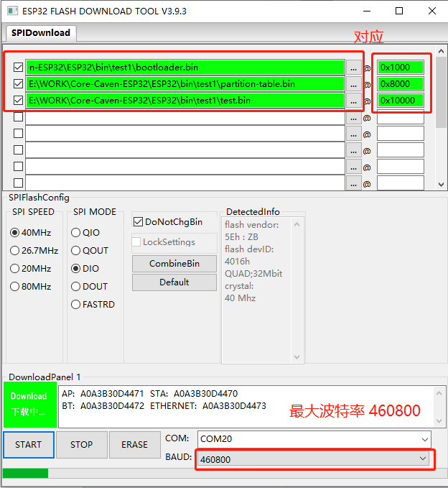Check the sixth empty file row checkbox
Screen dimensions: 448x488
click(x=19, y=150)
